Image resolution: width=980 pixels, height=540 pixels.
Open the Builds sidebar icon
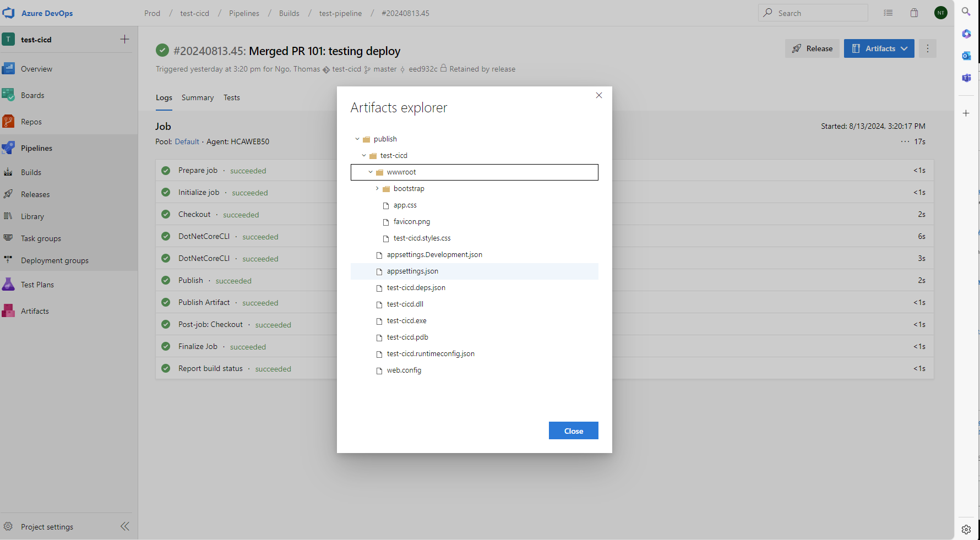coord(8,172)
